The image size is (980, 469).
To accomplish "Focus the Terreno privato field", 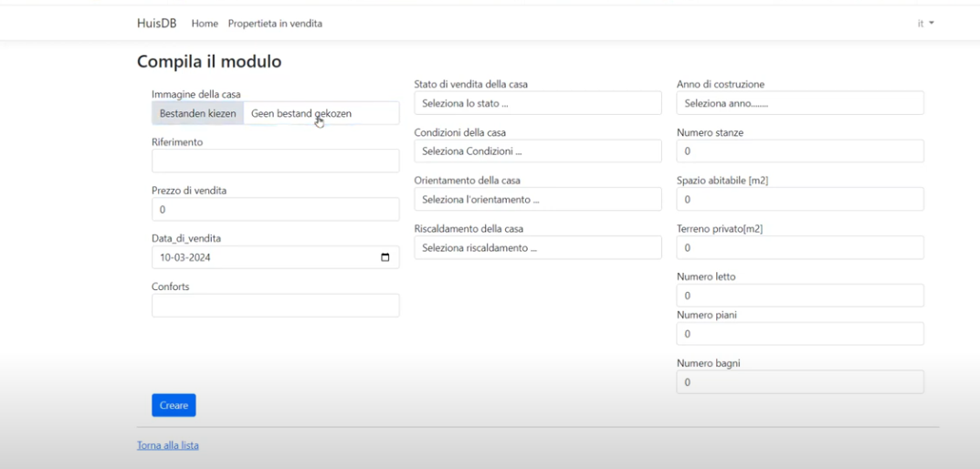I will 799,247.
